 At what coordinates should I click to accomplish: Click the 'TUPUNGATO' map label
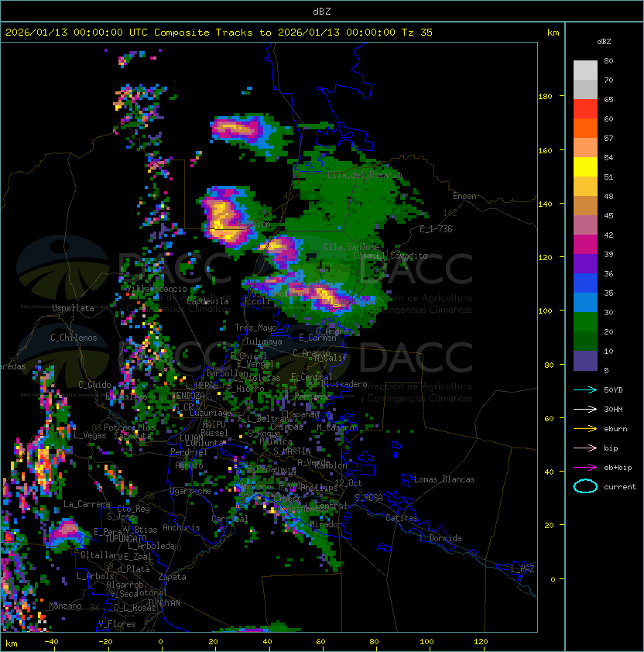[125, 538]
